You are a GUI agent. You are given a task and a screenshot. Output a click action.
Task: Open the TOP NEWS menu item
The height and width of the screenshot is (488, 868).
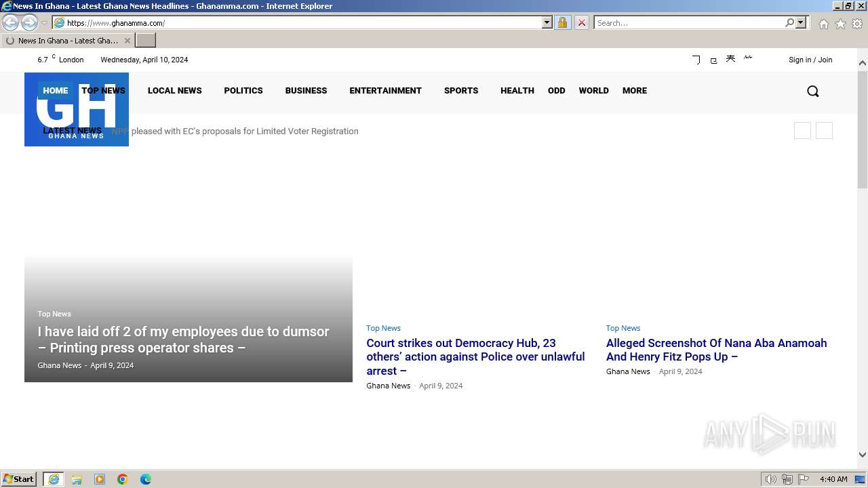point(103,91)
